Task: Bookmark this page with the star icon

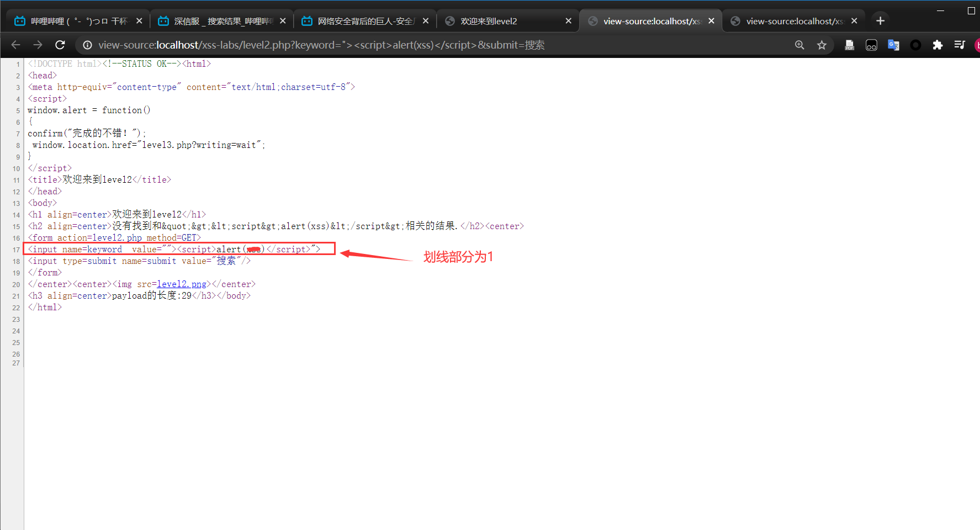Action: coord(822,45)
